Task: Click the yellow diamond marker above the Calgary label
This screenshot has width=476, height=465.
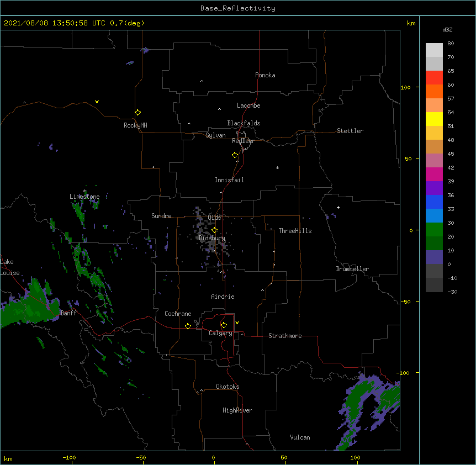Action: [x=224, y=325]
